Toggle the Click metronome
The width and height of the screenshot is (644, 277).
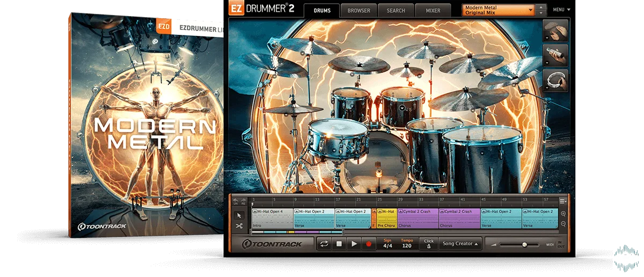point(429,244)
